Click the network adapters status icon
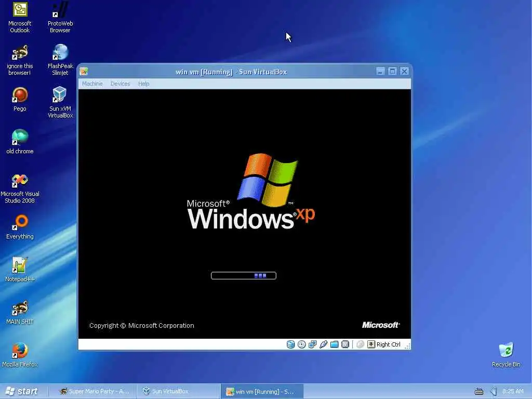This screenshot has width=532, height=399. click(312, 344)
